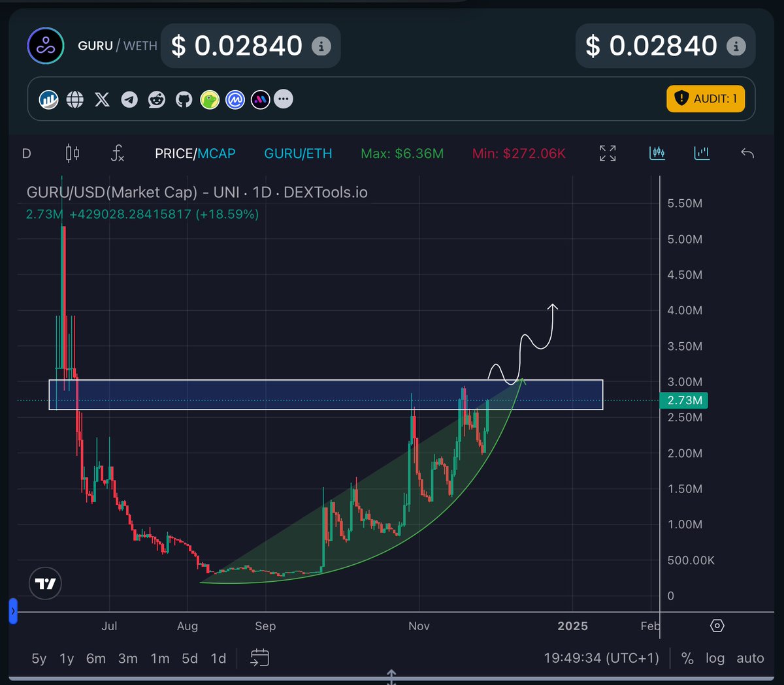
Task: Click the Nov label on time axis
Action: tap(419, 626)
